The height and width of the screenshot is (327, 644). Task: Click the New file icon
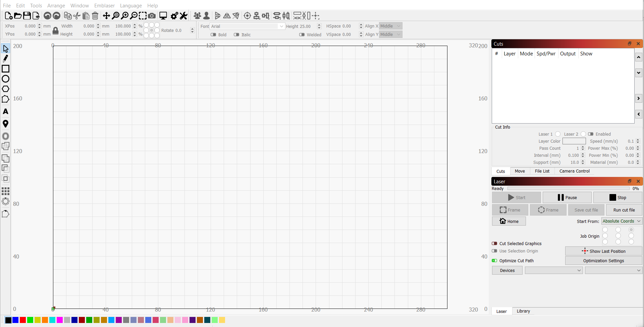pos(9,15)
